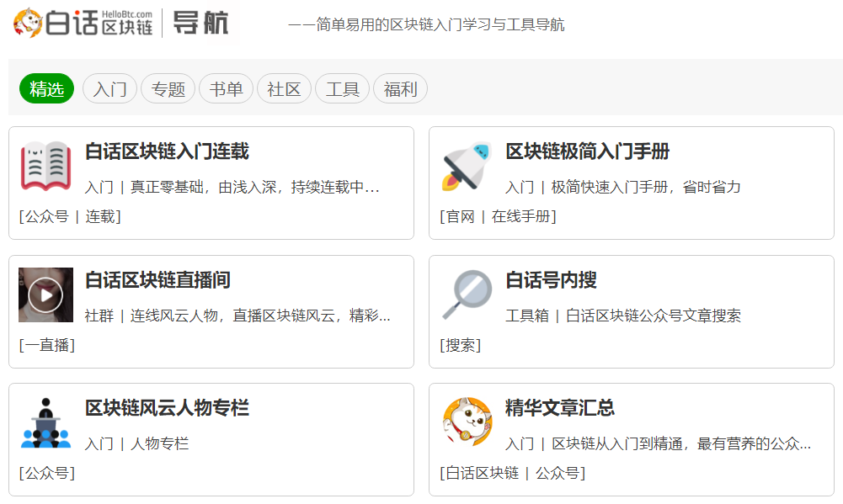
Task: Click description 极简快速入门手册，省时省力
Action: pyautogui.click(x=646, y=187)
